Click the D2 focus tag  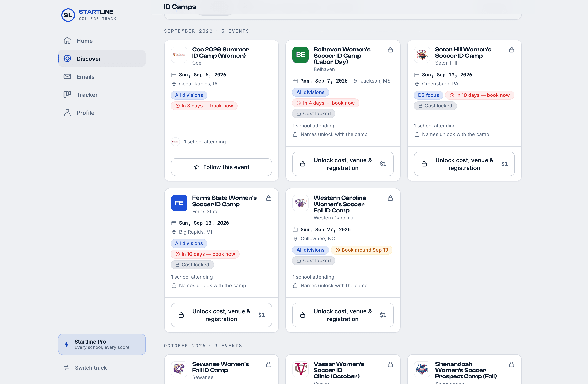[x=428, y=95]
